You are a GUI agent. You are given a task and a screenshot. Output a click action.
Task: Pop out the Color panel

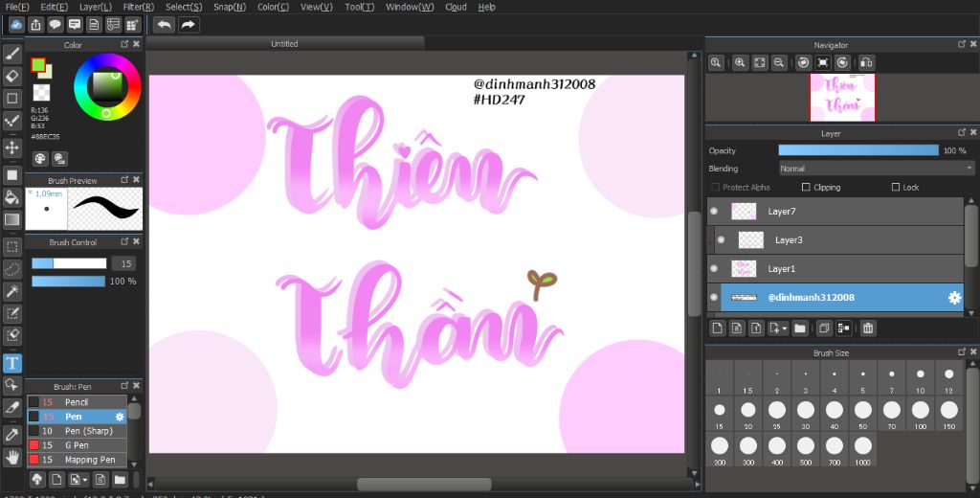point(124,44)
